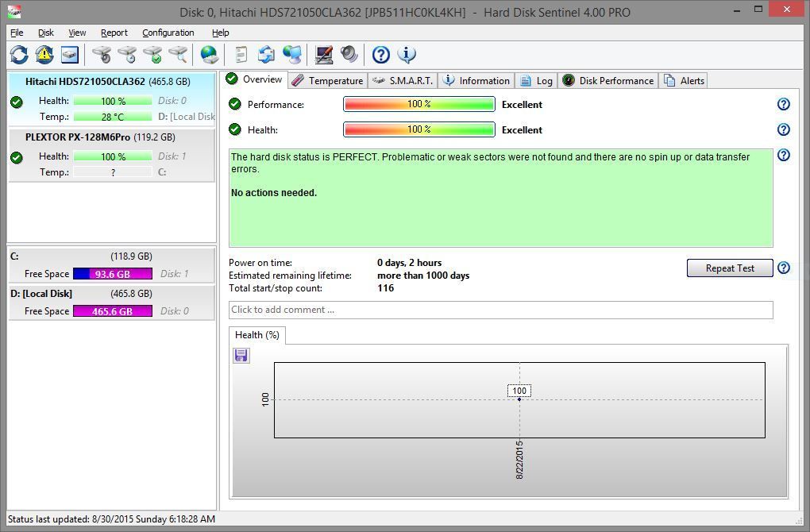Screen dimensions: 810x532
Task: Click the text document report toolbar icon
Action: click(x=241, y=55)
